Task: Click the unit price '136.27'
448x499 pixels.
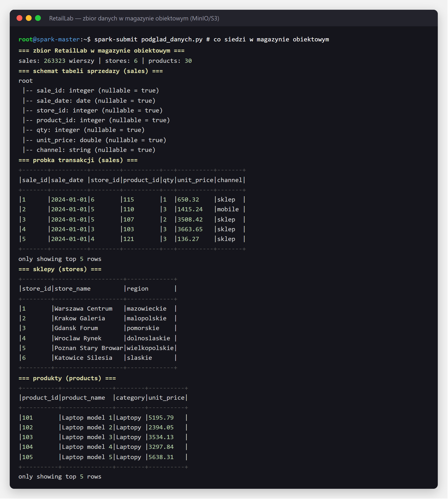Action: click(188, 239)
